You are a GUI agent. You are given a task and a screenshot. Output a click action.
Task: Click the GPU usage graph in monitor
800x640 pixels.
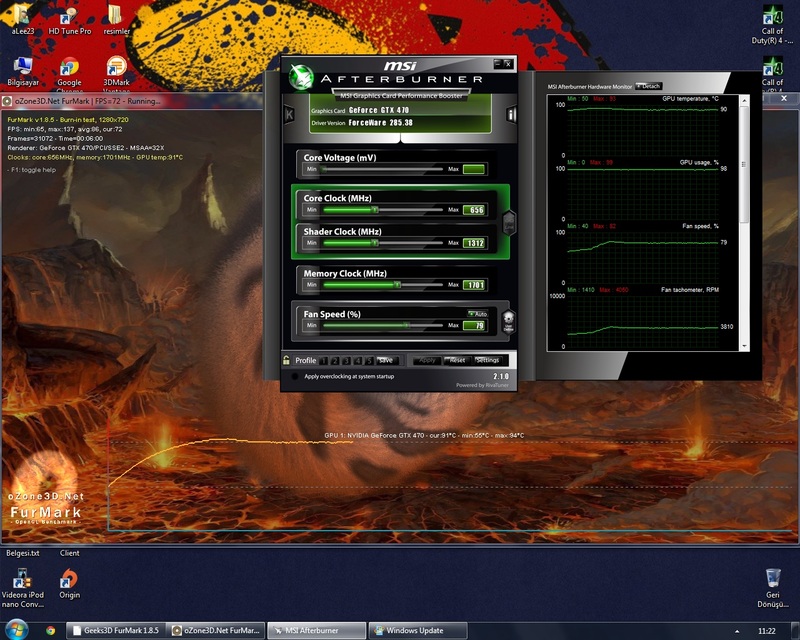[x=643, y=193]
